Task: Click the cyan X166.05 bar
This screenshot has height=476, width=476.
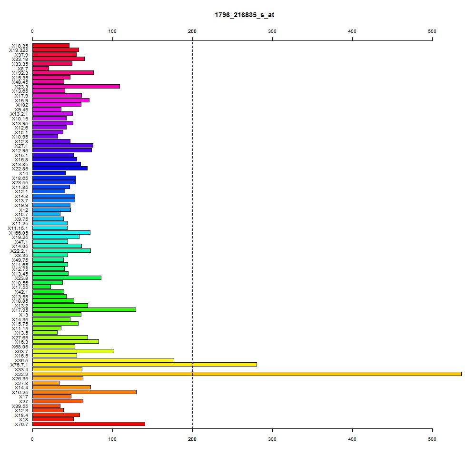Action: 61,233
